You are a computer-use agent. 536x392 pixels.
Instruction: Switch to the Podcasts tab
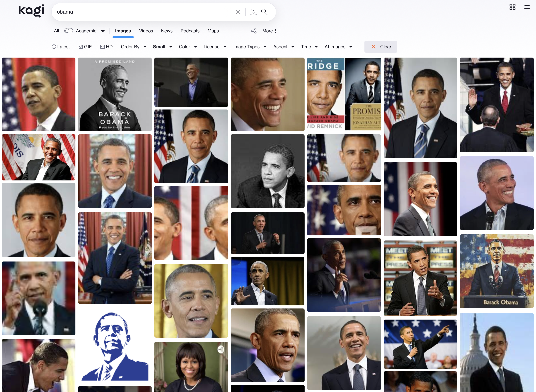(190, 31)
